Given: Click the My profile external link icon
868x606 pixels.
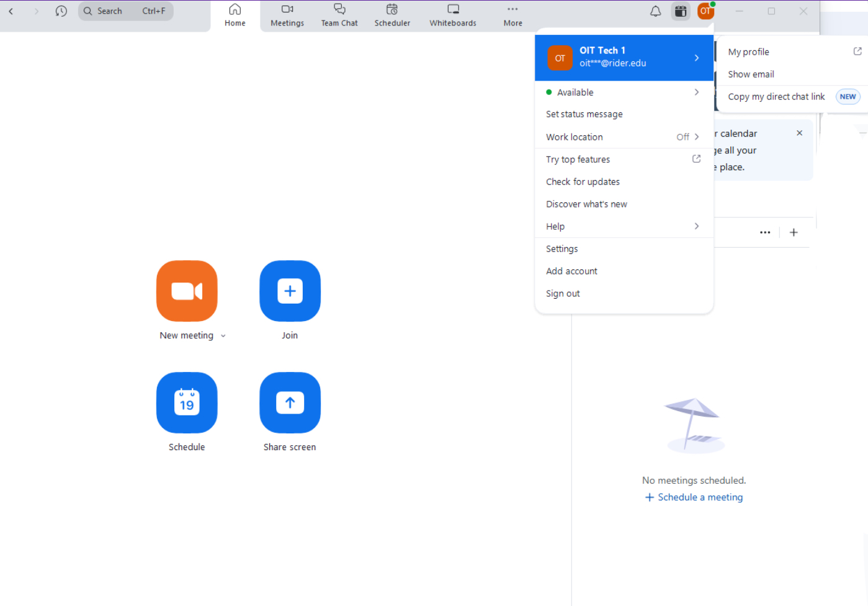Looking at the screenshot, I should click(x=857, y=52).
